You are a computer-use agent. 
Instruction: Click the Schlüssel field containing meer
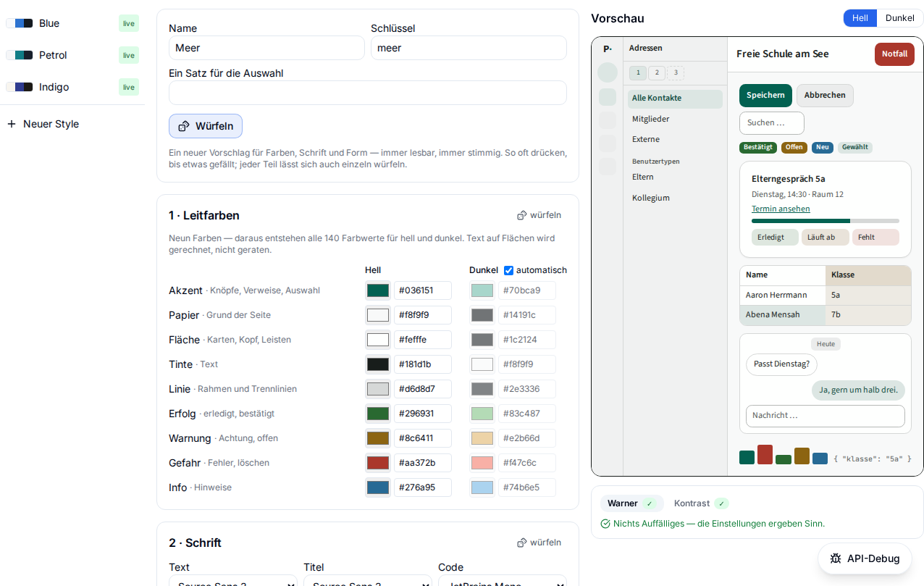click(x=469, y=48)
